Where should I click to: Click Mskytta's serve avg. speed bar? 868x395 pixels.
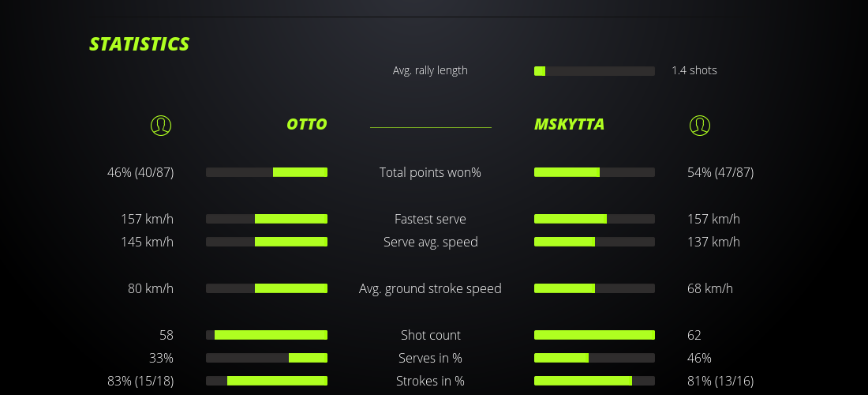pyautogui.click(x=594, y=242)
